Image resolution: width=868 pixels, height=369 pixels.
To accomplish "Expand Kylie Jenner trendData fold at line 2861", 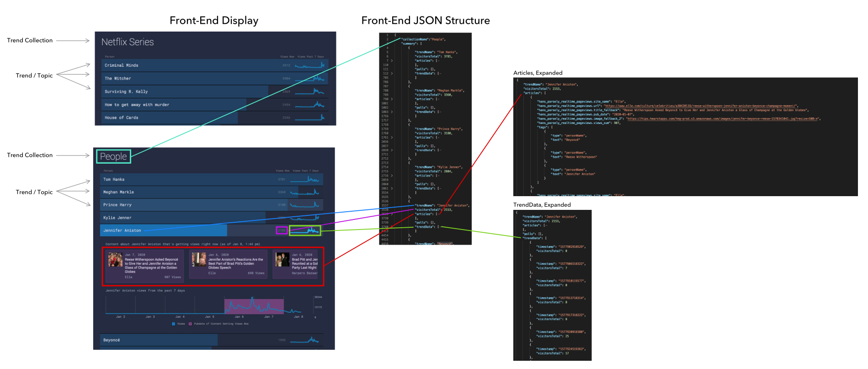I will pyautogui.click(x=392, y=188).
